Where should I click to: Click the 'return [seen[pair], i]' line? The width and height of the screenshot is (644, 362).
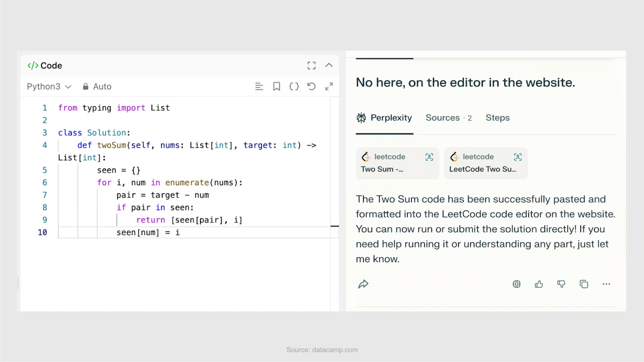click(189, 220)
